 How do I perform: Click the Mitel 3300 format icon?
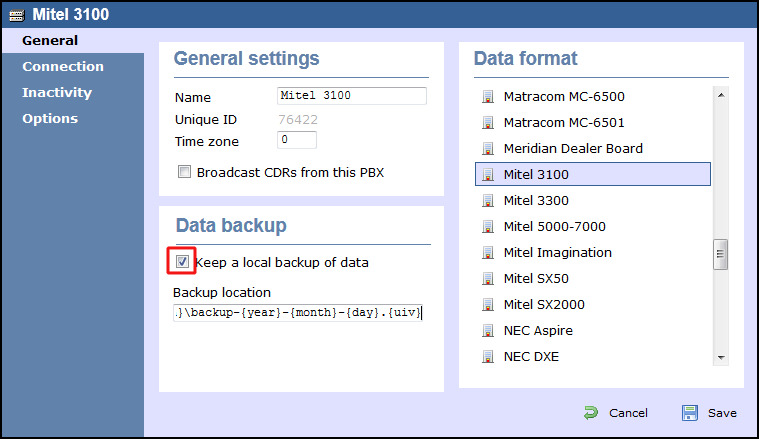[x=487, y=200]
